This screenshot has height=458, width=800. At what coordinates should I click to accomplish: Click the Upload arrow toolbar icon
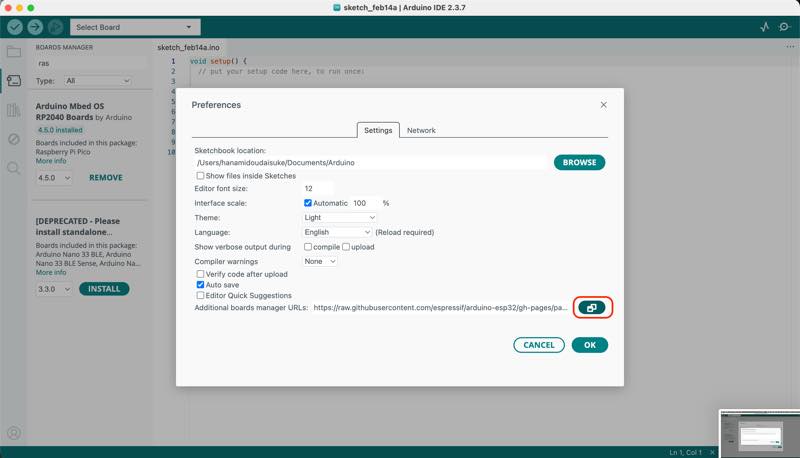pyautogui.click(x=35, y=27)
